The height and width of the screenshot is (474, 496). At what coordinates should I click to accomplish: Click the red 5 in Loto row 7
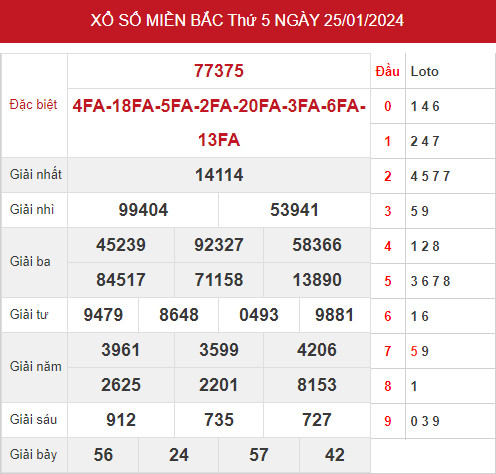[x=414, y=351]
